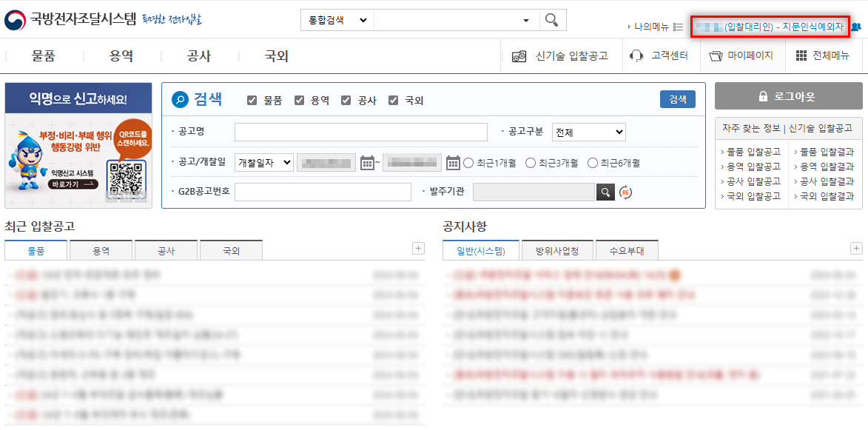This screenshot has width=868, height=430.
Task: Open the 공고구분 전체 dropdown
Action: pyautogui.click(x=588, y=132)
